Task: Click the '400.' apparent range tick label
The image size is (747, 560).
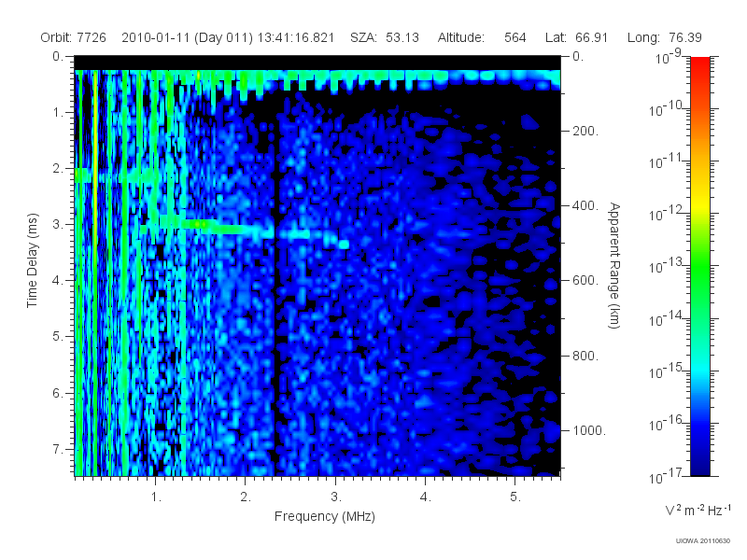Action: [x=585, y=205]
